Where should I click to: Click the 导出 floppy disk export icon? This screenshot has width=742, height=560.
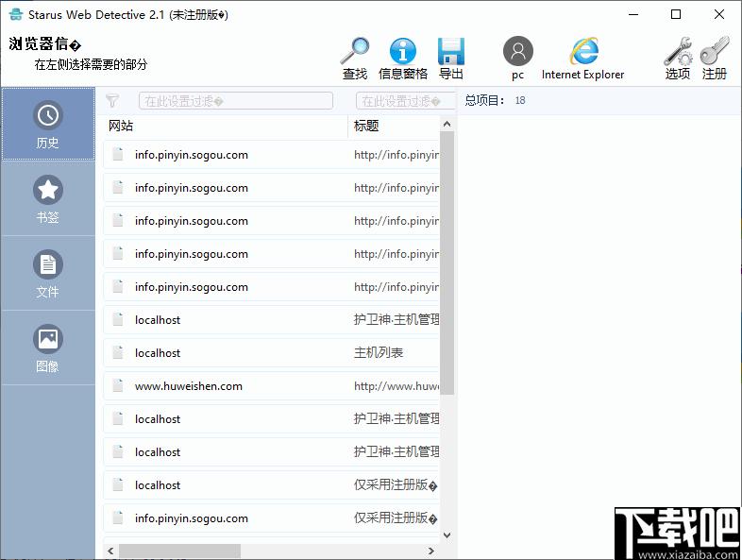451,58
